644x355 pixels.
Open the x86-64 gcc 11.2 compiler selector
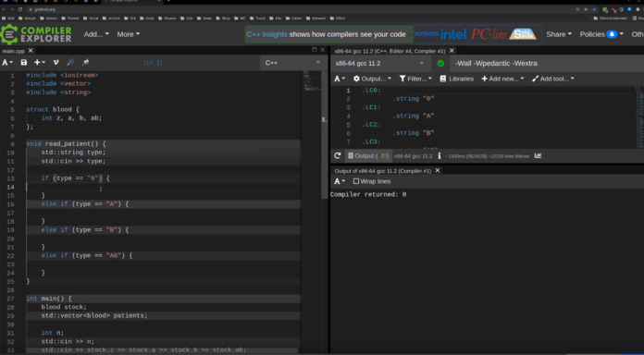click(x=380, y=63)
